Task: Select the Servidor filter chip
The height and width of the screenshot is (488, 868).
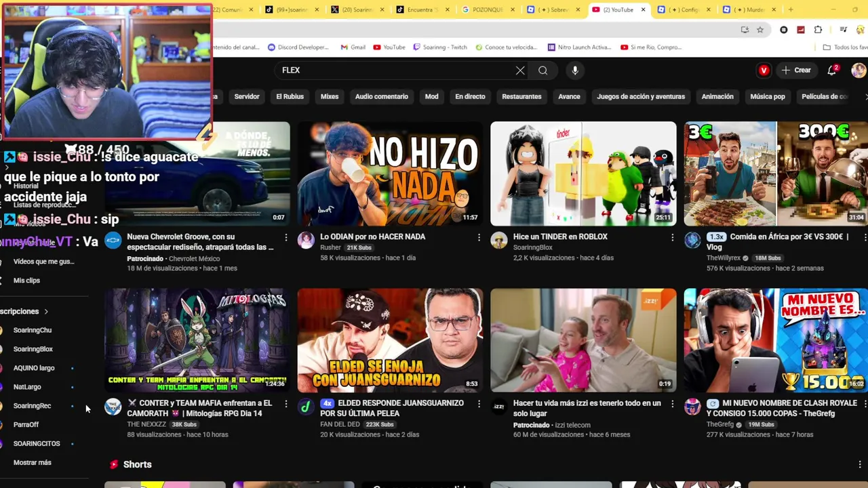Action: (x=247, y=96)
